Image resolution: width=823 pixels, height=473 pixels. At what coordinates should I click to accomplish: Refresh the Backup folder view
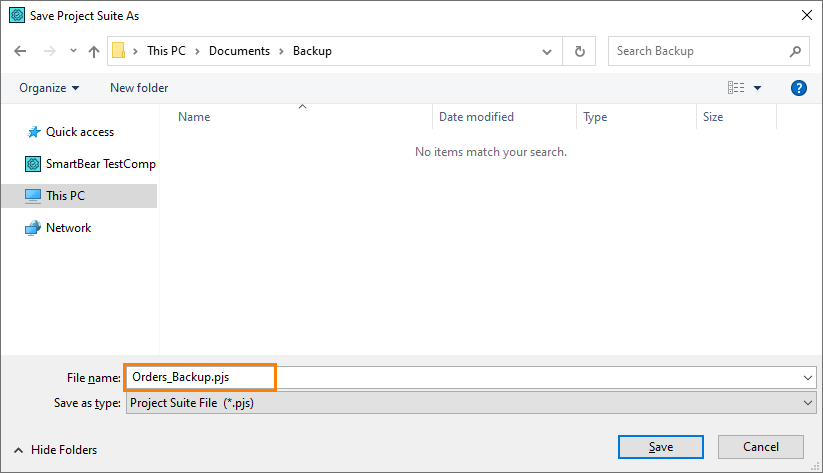coord(580,51)
